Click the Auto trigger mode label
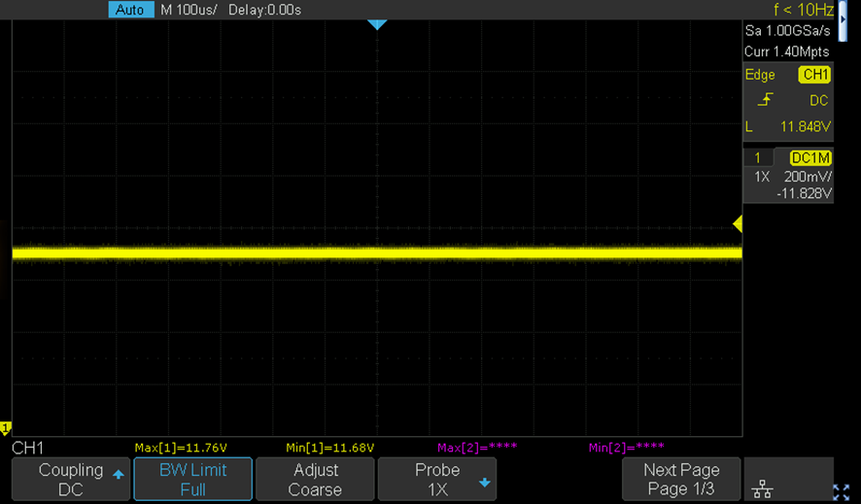 point(130,10)
